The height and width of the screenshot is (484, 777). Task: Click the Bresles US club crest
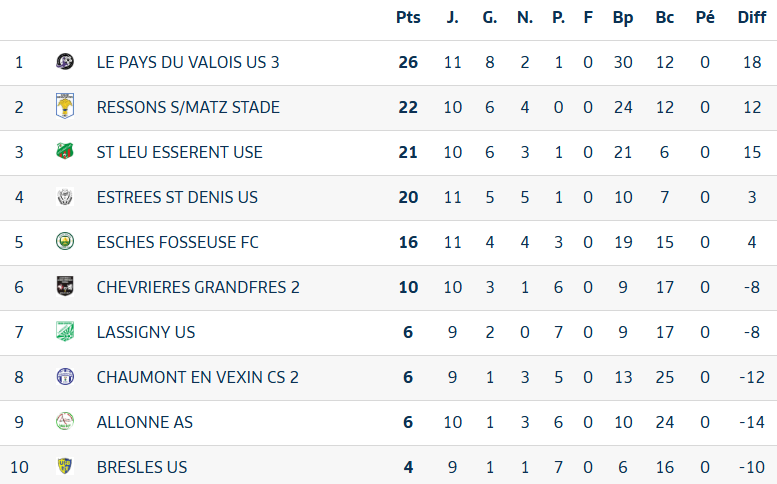point(65,467)
